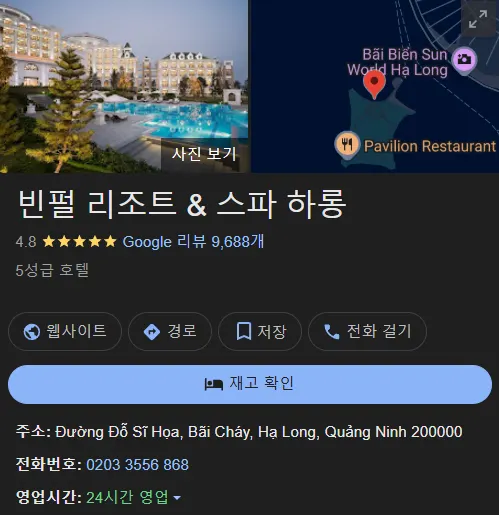Click the bookmark icon in 저장
499x515 pixels.
pyautogui.click(x=244, y=331)
